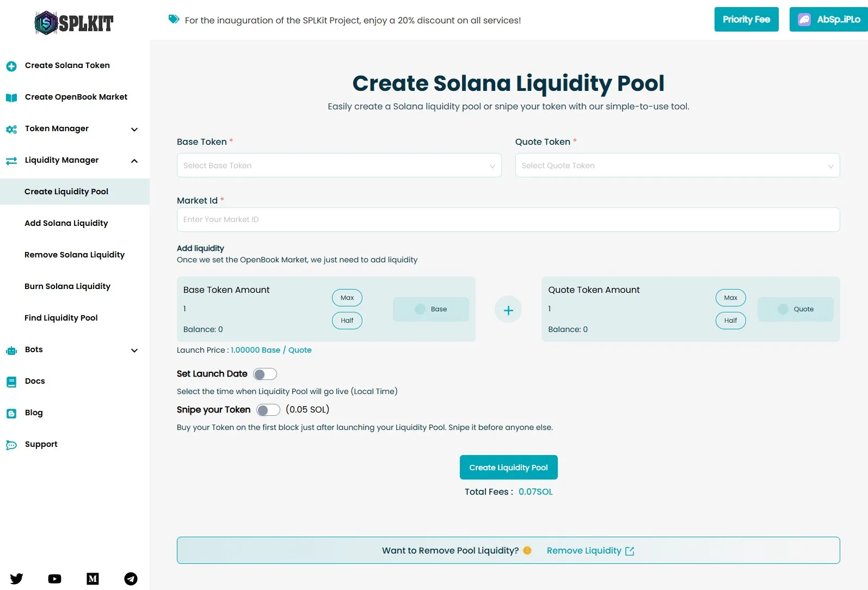Image resolution: width=868 pixels, height=590 pixels.
Task: Open the Telegram social icon
Action: [x=131, y=579]
